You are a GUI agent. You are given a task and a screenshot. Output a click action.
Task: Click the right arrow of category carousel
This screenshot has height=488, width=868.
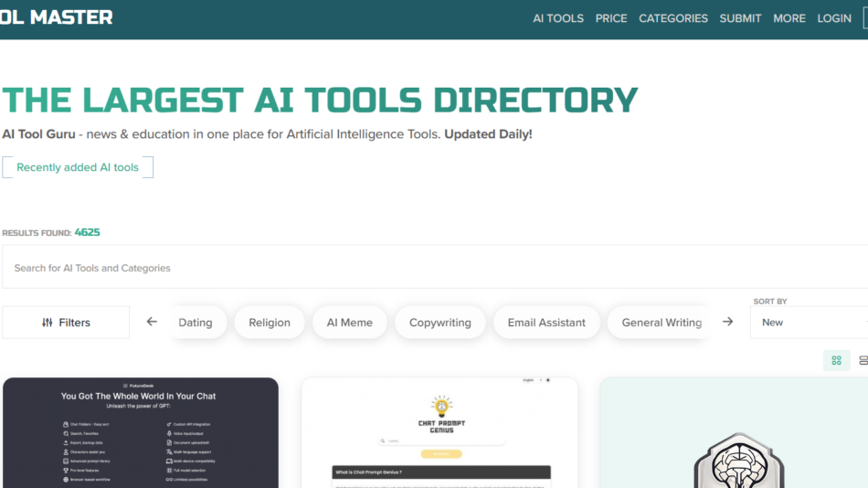pos(727,322)
